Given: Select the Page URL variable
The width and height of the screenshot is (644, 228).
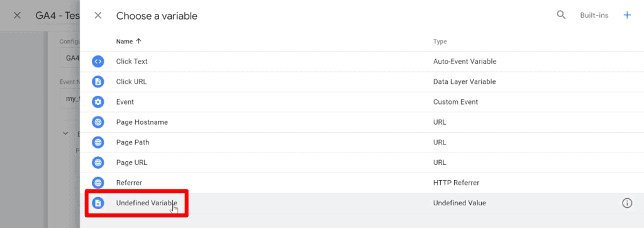Looking at the screenshot, I should pyautogui.click(x=362, y=162).
